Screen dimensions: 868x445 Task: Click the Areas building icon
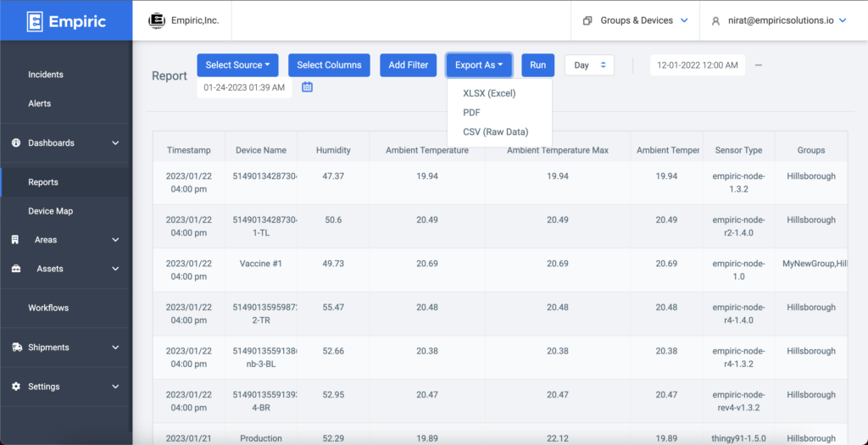click(x=15, y=240)
